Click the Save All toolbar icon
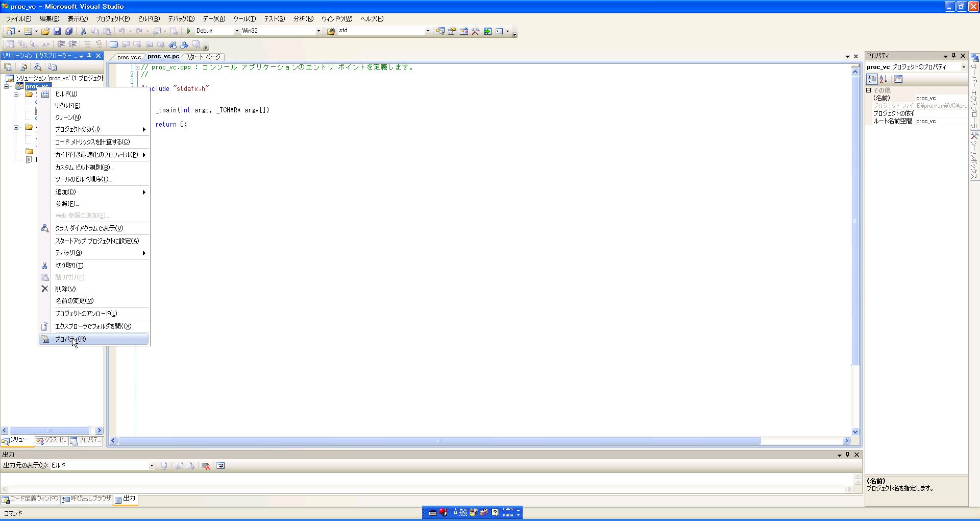Image resolution: width=980 pixels, height=521 pixels. click(69, 31)
